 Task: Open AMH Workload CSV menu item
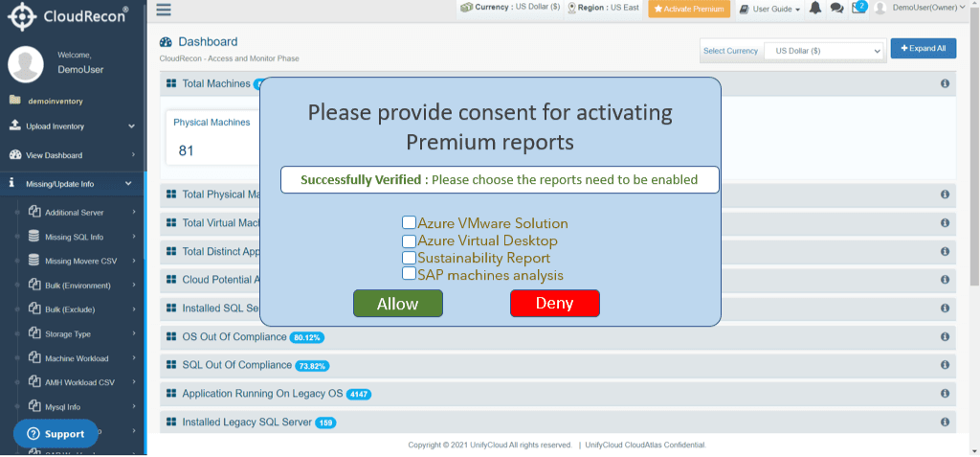coord(78,382)
